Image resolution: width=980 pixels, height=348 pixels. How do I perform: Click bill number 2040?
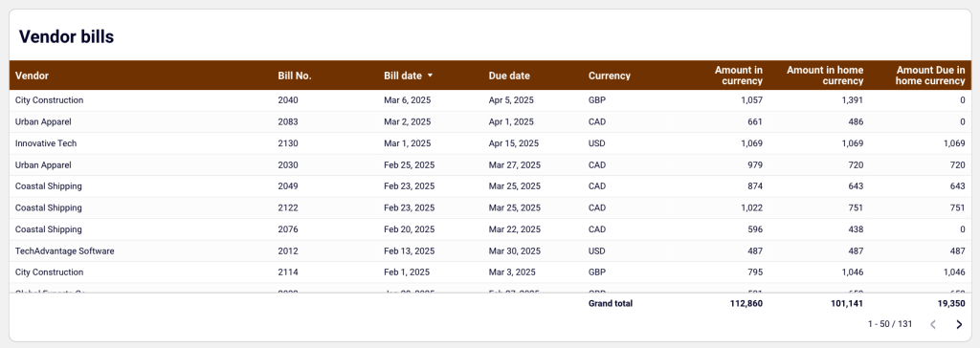click(288, 100)
